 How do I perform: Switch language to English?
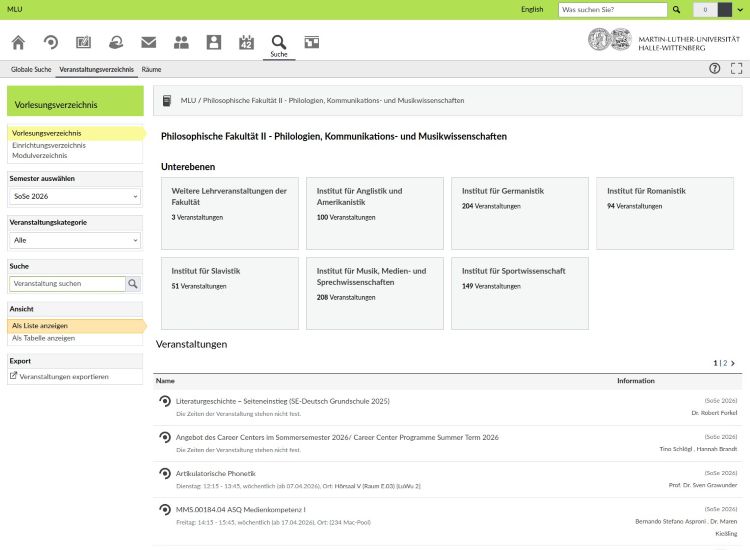coord(532,10)
